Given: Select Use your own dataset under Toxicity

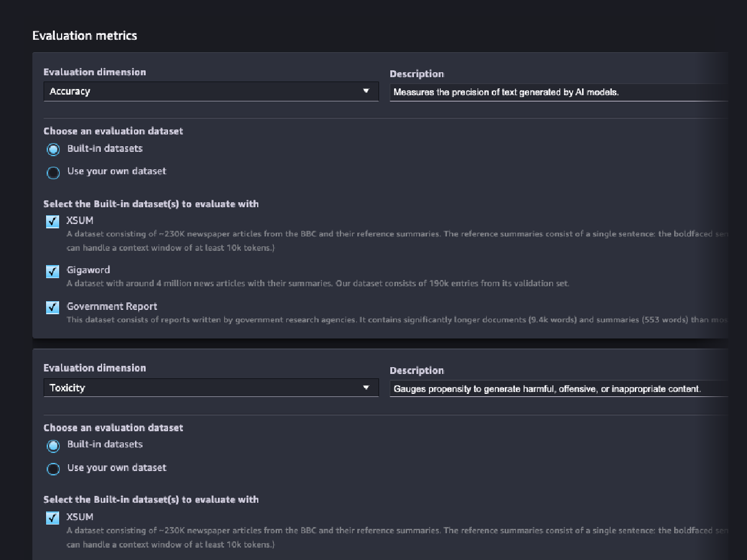Looking at the screenshot, I should tap(54, 469).
